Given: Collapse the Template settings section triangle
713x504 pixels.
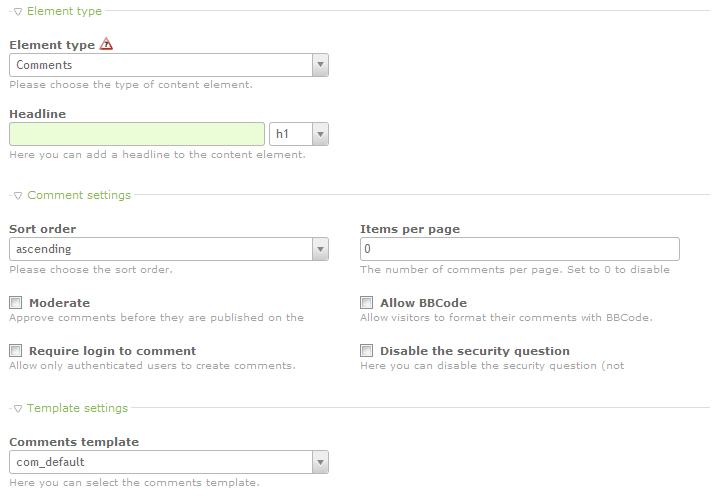Looking at the screenshot, I should click(18, 408).
